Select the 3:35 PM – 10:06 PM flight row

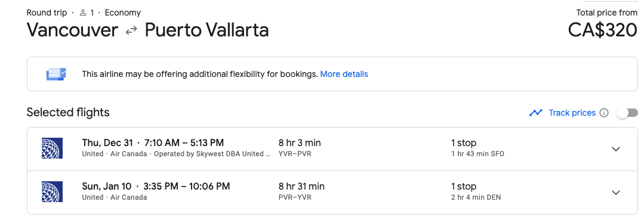pos(332,193)
